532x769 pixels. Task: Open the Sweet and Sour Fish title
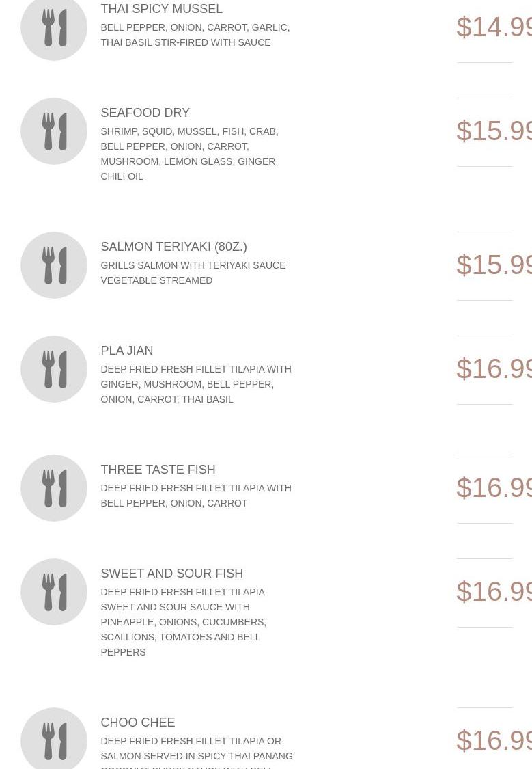click(171, 574)
